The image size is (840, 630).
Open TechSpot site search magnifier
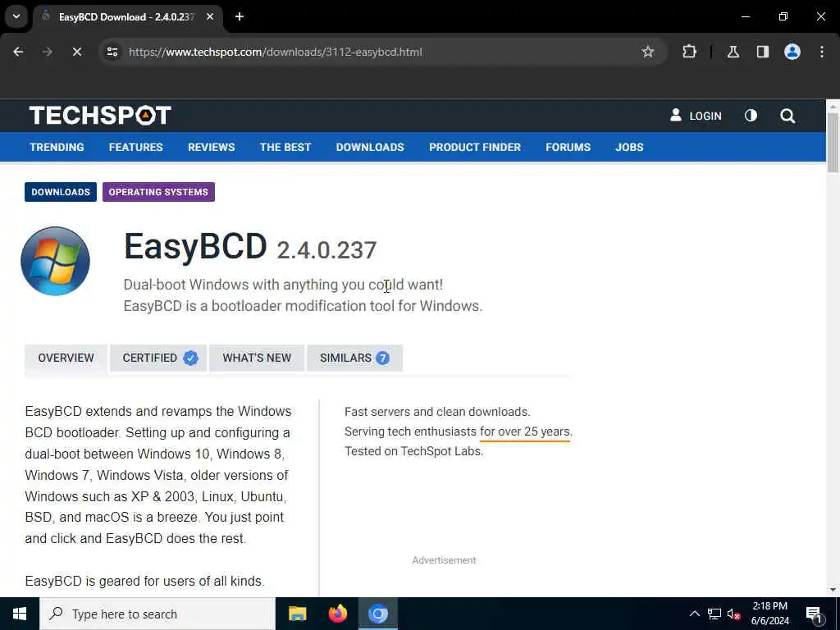coord(787,116)
